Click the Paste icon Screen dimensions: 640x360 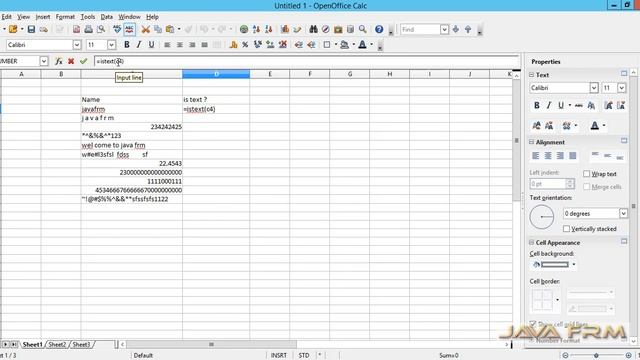coord(170,29)
